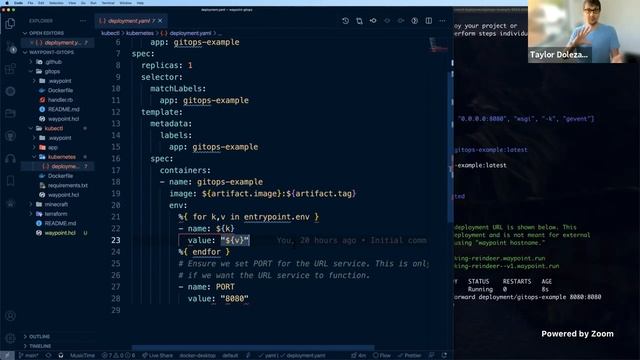Select deployment.yaml under the kubernetes folder
Screen dimensions: 640x360
[59, 166]
